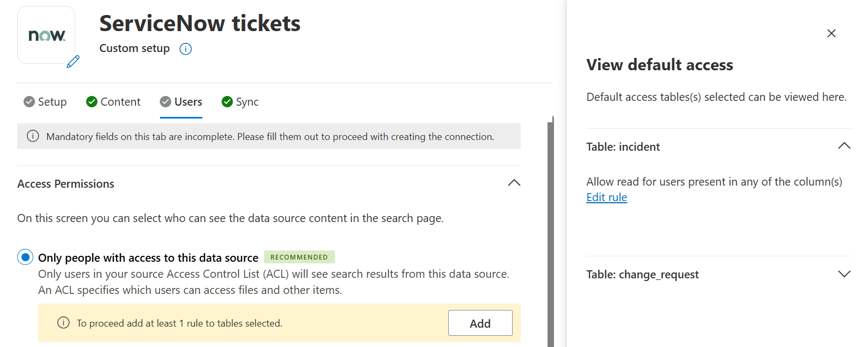The height and width of the screenshot is (347, 868).
Task: Click the ServiceNow tickets title
Action: [x=200, y=24]
